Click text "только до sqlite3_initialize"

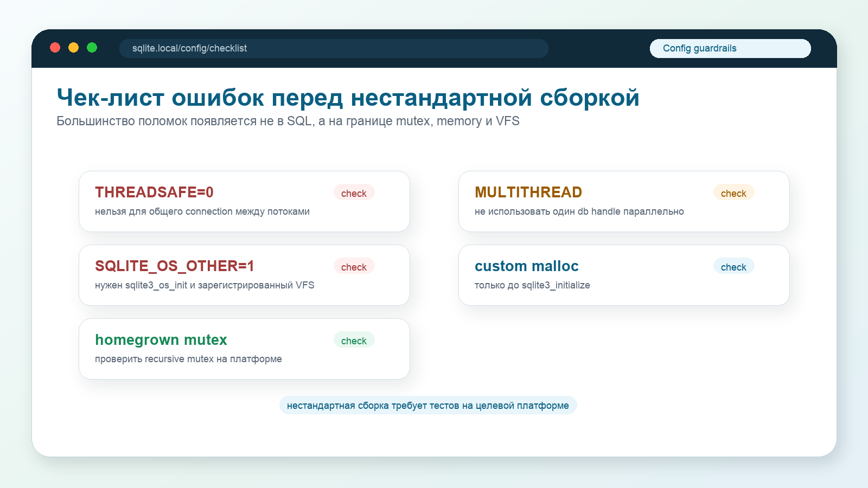coord(532,285)
